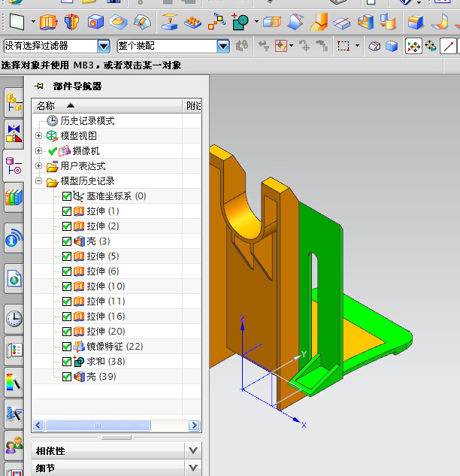The image size is (460, 476).
Task: Collapse the 模型历史记录 folder
Action: click(x=39, y=181)
